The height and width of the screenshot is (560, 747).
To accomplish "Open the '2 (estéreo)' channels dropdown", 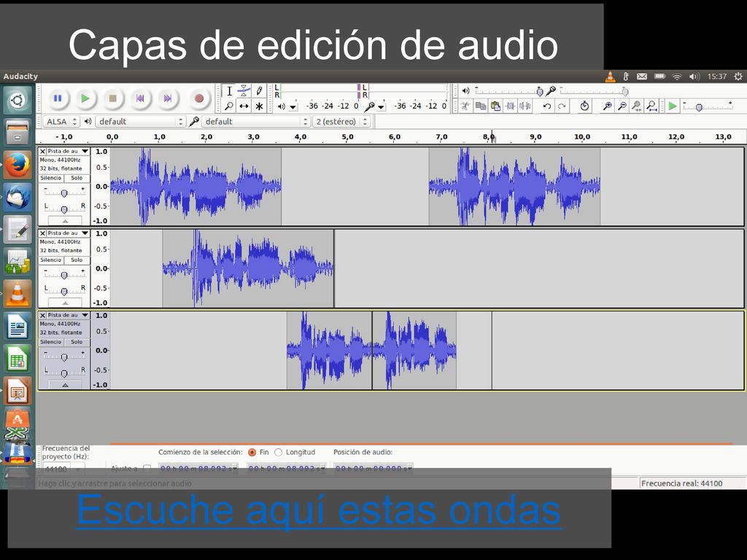I will coord(341,122).
